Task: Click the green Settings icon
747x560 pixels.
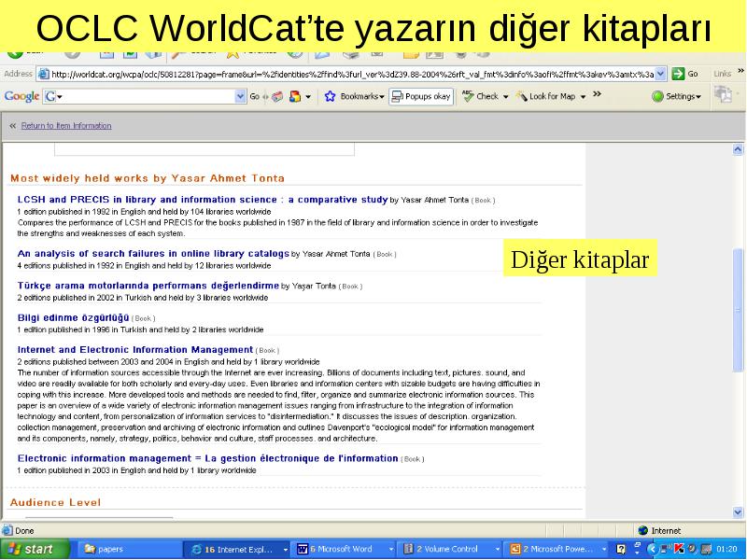Action: (657, 96)
